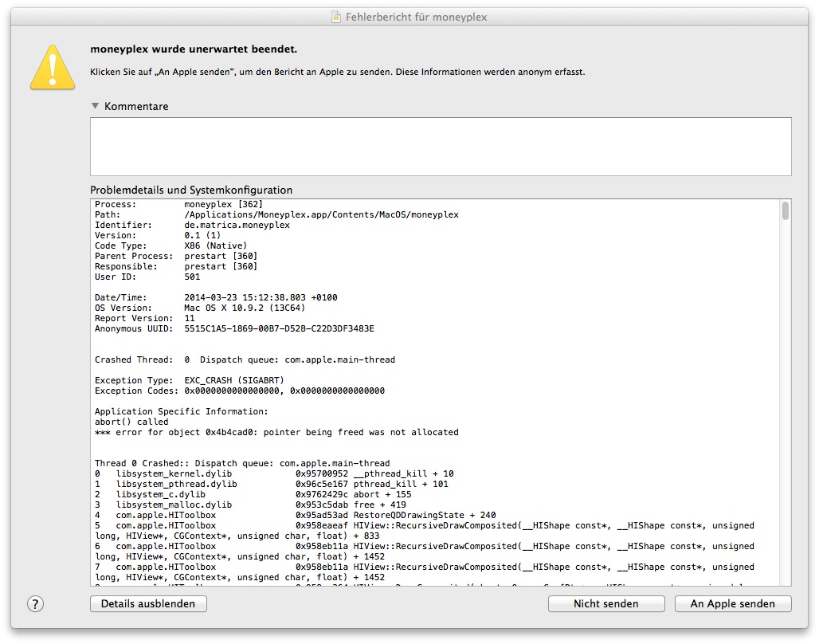The image size is (819, 644).
Task: Click the 'Parent Process: prestart [360]' line
Action: point(176,256)
